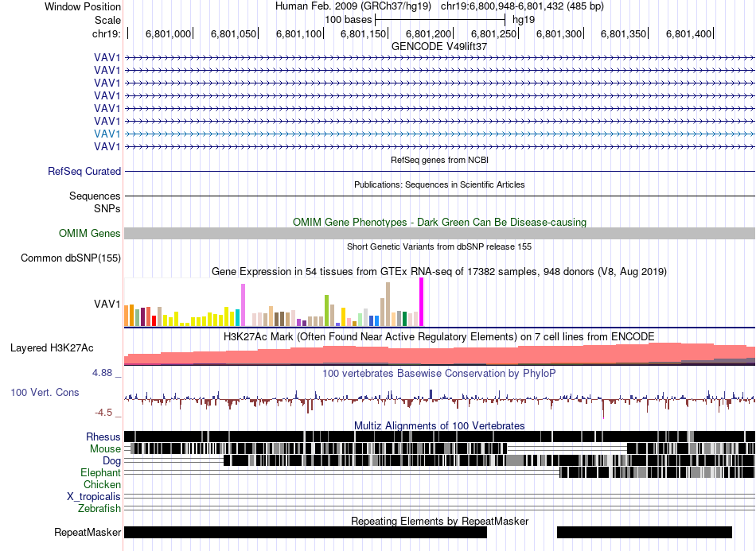Image resolution: width=756 pixels, height=551 pixels.
Task: Click the chr19: ruler label
Action: coord(106,33)
